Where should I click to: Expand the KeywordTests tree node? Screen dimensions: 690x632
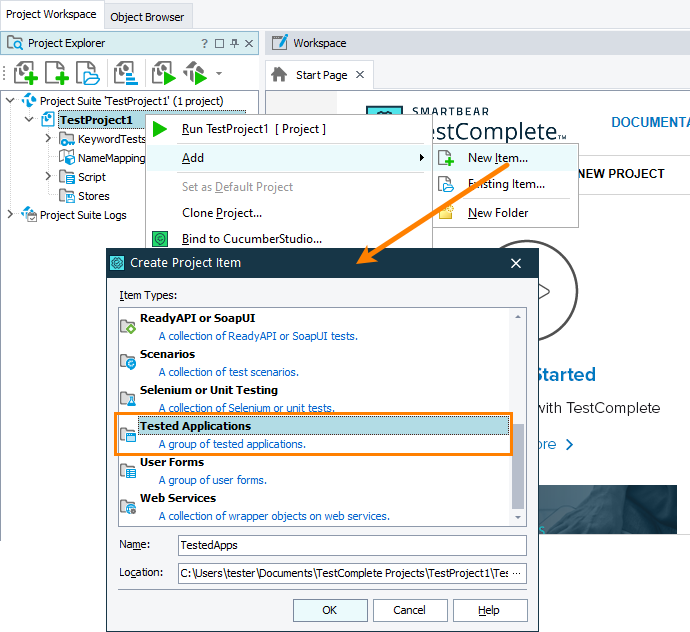(x=48, y=138)
